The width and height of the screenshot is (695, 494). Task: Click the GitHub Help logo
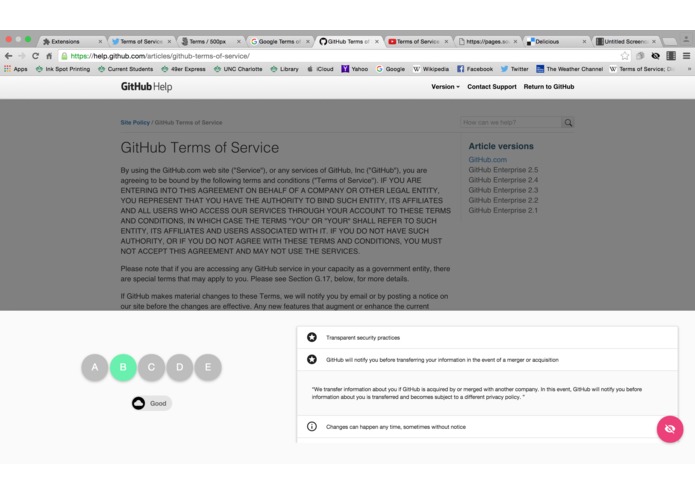tap(146, 87)
